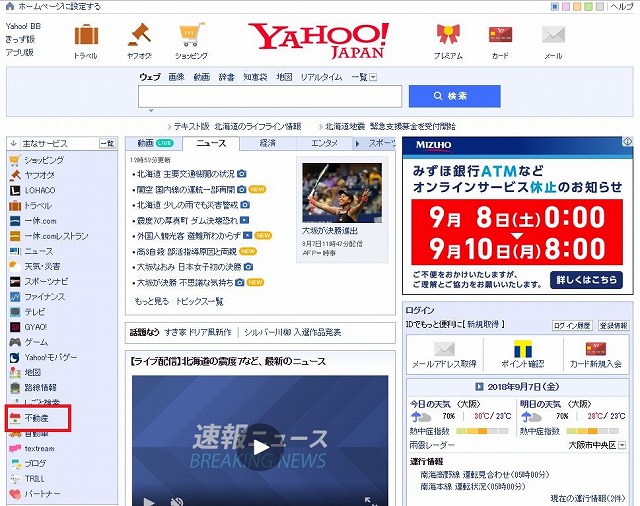Open the Premium ribbon icon

coord(448,34)
